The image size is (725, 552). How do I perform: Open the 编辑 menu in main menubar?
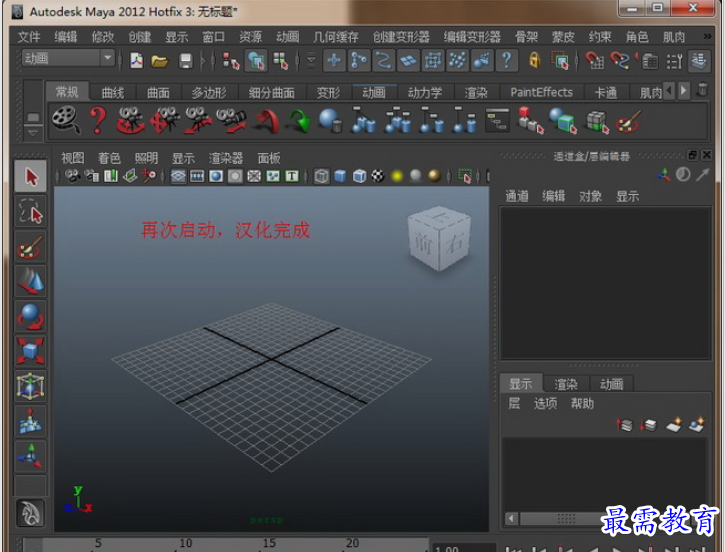point(66,37)
